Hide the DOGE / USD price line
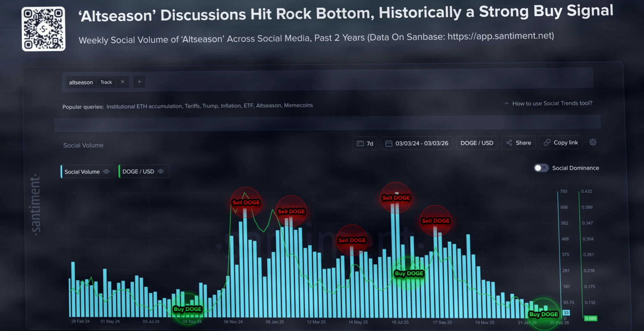 tap(161, 171)
